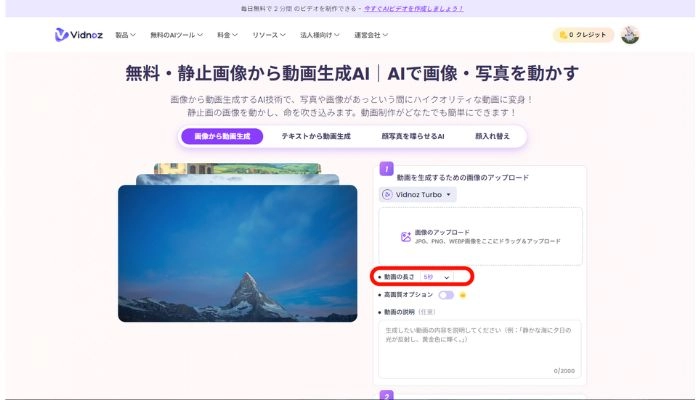Viewport: 700px width, 400px height.
Task: Click the step 1 number badge
Action: coord(387,168)
